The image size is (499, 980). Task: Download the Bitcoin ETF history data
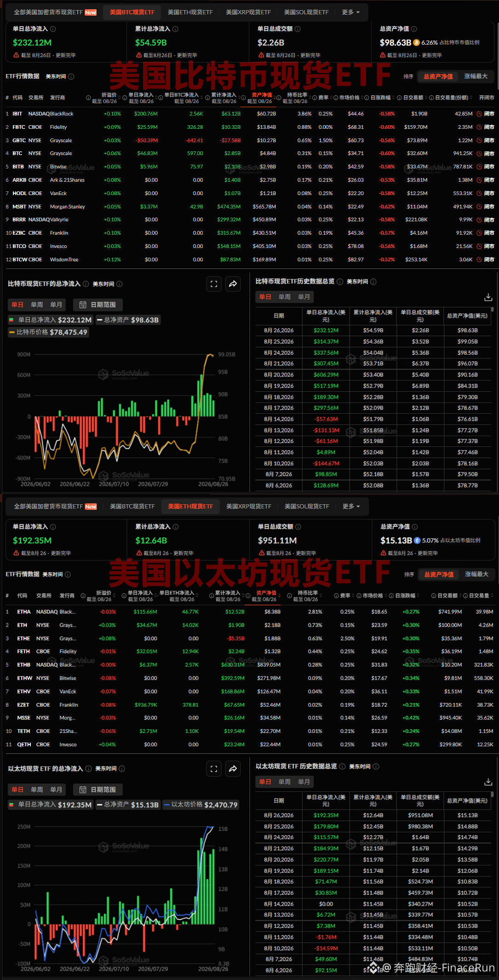coord(488,297)
